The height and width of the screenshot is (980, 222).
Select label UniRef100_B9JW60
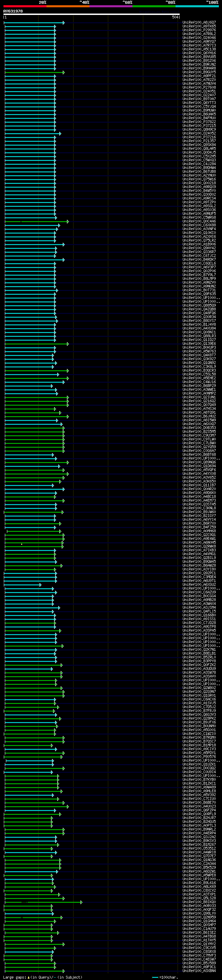pos(199,512)
